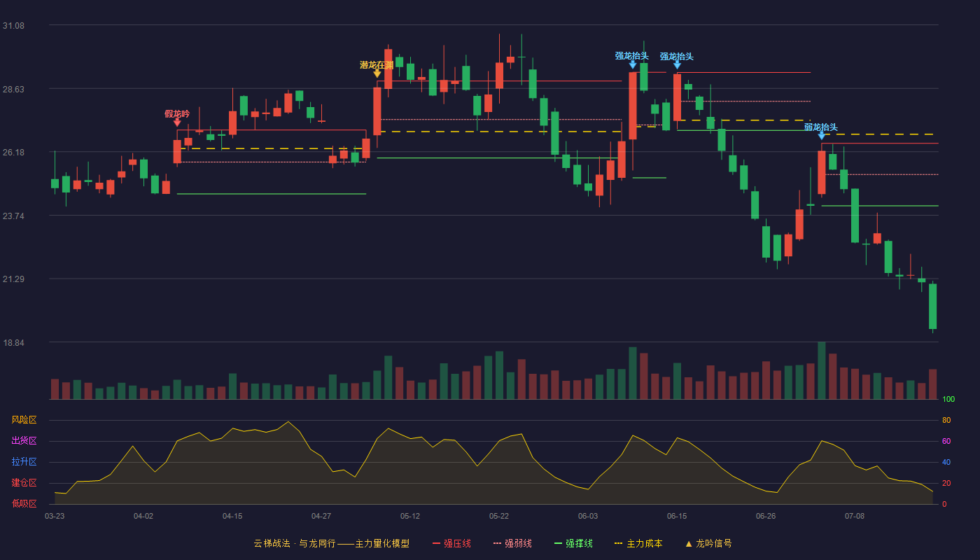Click the 强龙抬头 arrow above the 06-15 candle
Screen dimensions: 980x560
tap(677, 65)
